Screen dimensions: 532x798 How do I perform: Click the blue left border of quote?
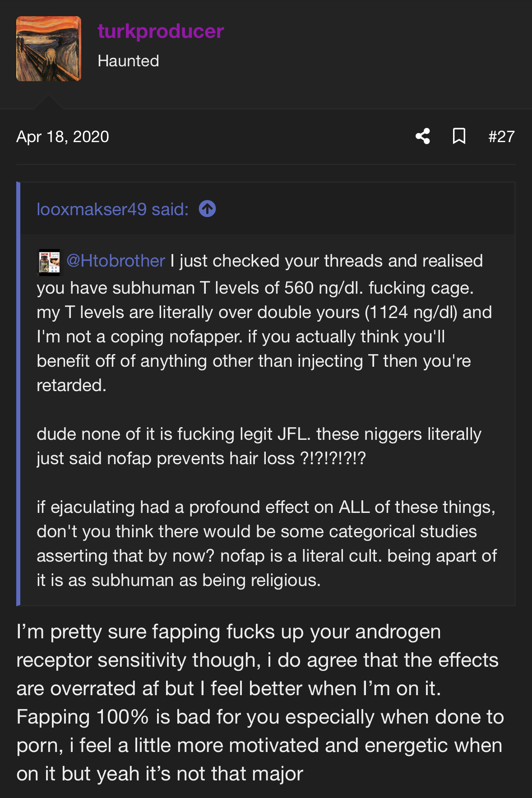coord(18,393)
